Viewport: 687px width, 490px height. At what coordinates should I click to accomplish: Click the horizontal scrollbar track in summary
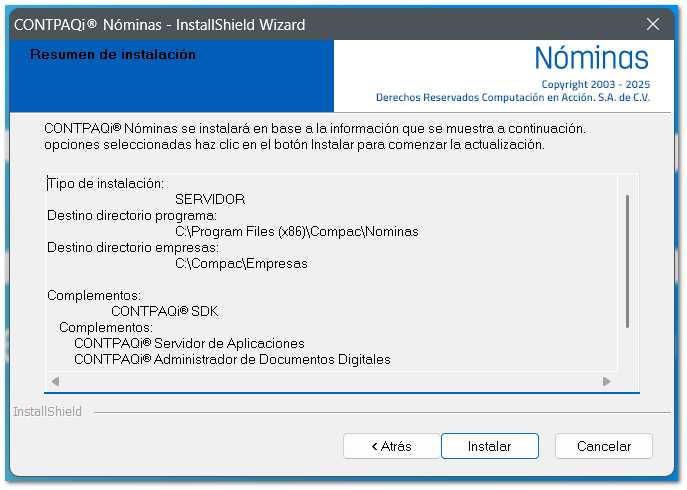point(330,381)
